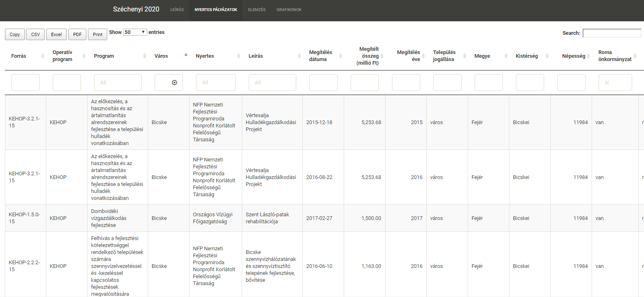Viewport: 644px width, 297px height.
Task: Clear the Város column filter
Action: 174,82
